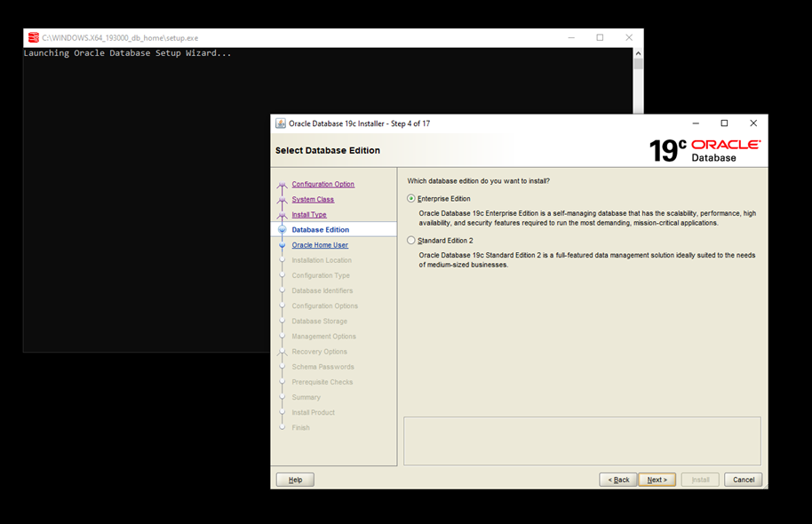The height and width of the screenshot is (524, 812).
Task: Click the Database Storage step label
Action: [x=320, y=322]
